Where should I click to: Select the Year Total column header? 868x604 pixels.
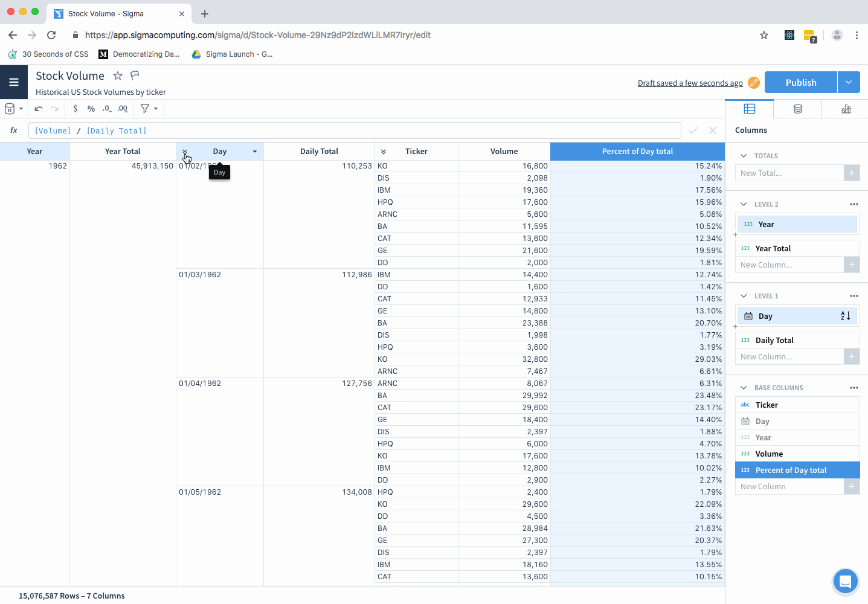123,152
